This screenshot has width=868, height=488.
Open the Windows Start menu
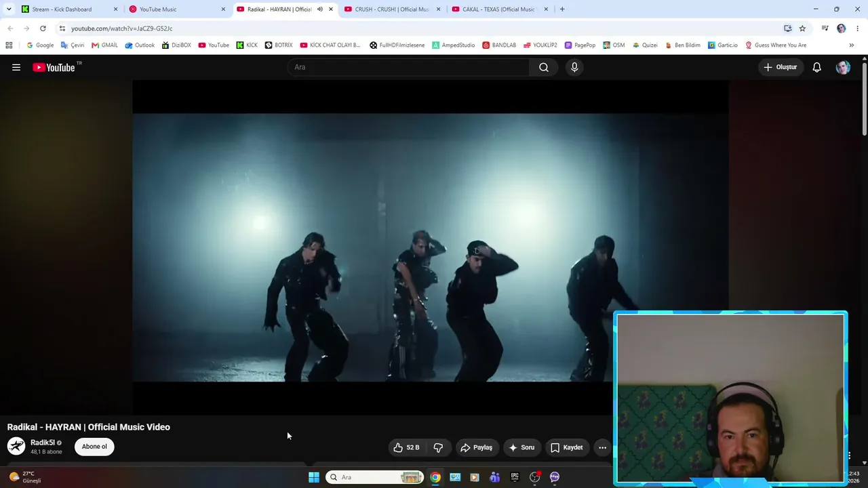pyautogui.click(x=314, y=477)
